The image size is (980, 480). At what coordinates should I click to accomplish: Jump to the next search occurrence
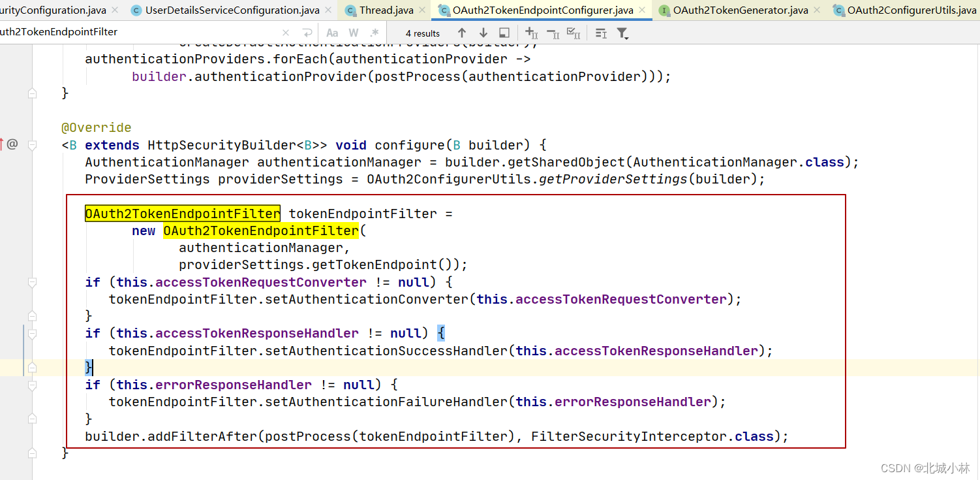[x=483, y=33]
